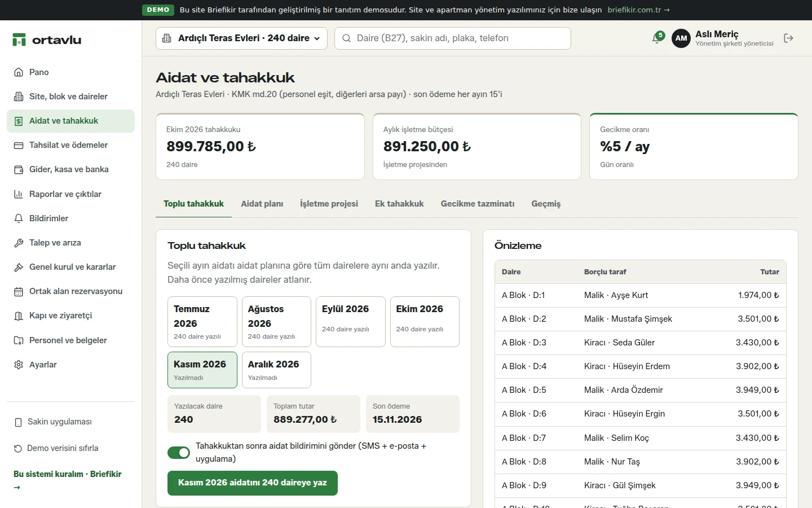Image resolution: width=812 pixels, height=508 pixels.
Task: Click the Ortak alan rezervasyonu calendar icon
Action: tap(19, 291)
